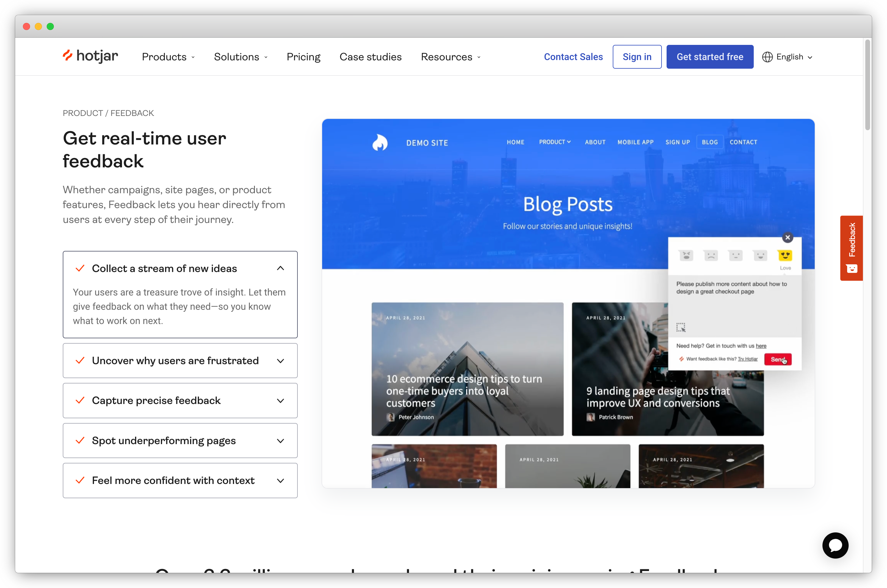This screenshot has width=887, height=588.
Task: Click the close X icon on feedback widget
Action: [788, 237]
